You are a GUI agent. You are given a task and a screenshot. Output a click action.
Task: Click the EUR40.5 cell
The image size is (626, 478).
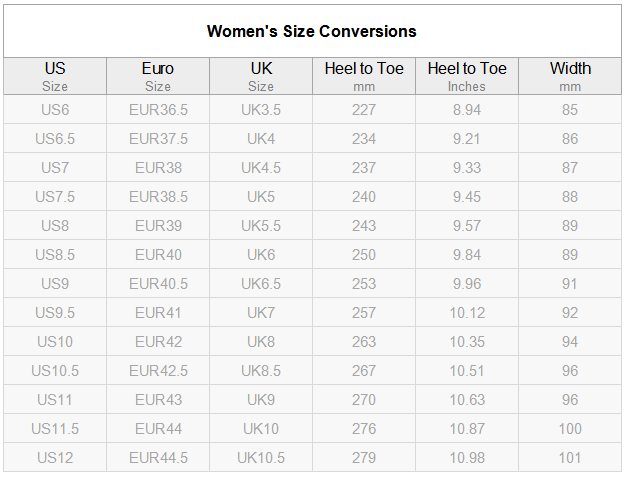(x=158, y=284)
